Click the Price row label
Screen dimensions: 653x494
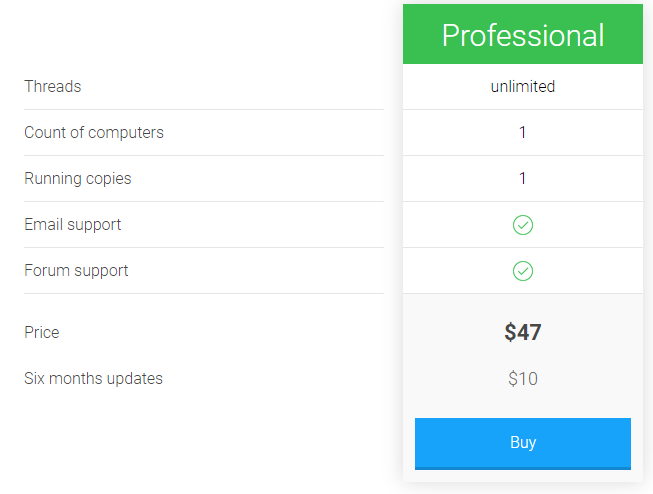coord(42,332)
